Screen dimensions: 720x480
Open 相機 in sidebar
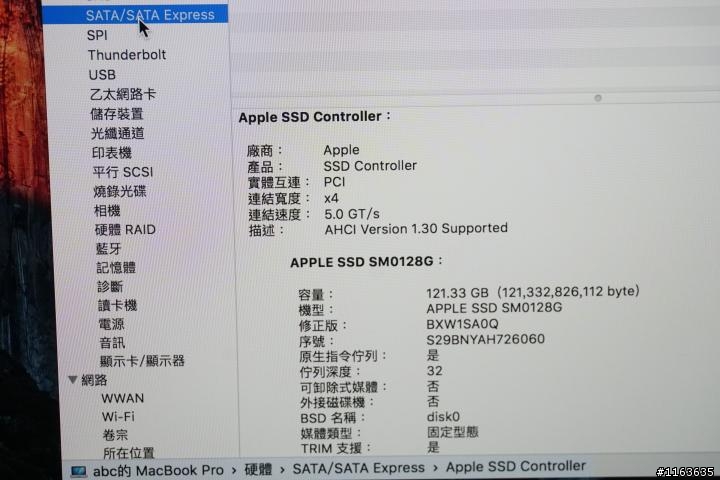[107, 210]
